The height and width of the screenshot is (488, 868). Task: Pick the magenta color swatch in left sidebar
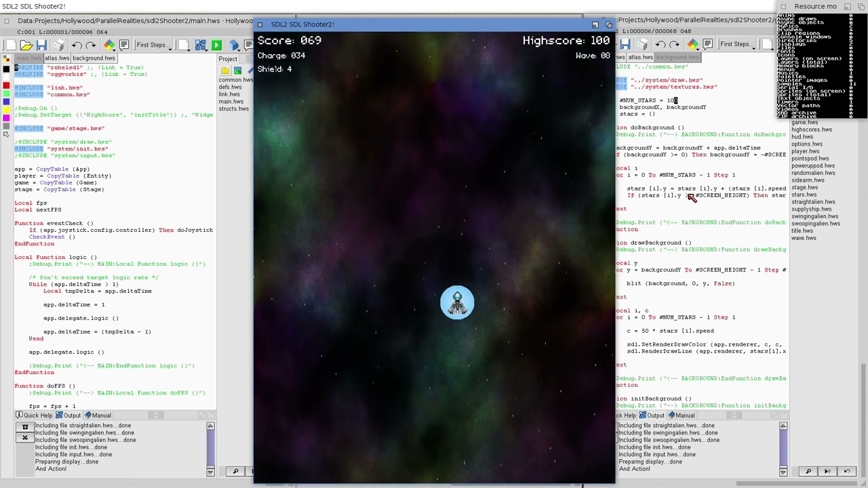[6, 118]
